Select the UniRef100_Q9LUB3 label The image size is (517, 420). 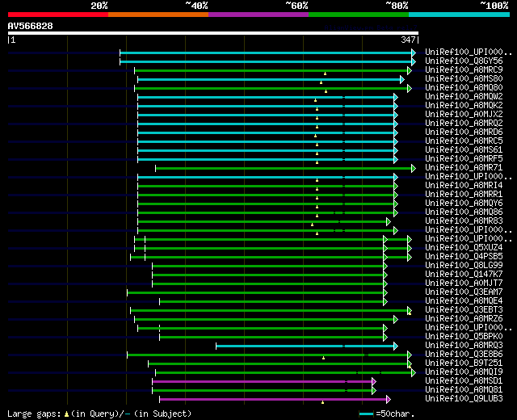pyautogui.click(x=464, y=399)
